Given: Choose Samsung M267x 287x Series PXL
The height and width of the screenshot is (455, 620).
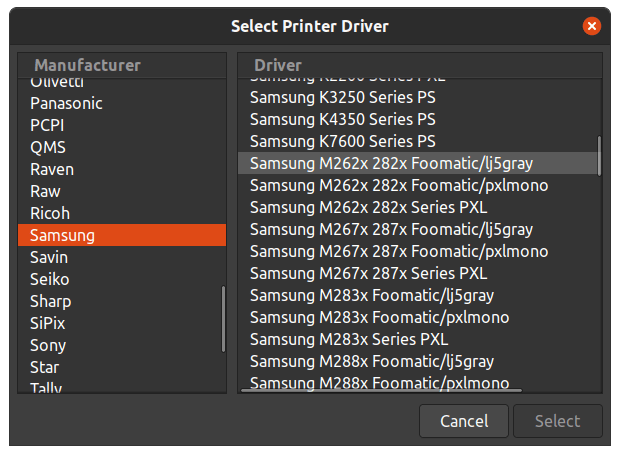Looking at the screenshot, I should tap(420, 274).
